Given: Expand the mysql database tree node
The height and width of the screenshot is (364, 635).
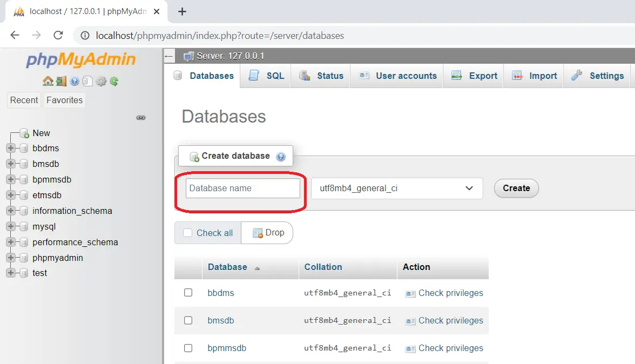Looking at the screenshot, I should point(11,226).
